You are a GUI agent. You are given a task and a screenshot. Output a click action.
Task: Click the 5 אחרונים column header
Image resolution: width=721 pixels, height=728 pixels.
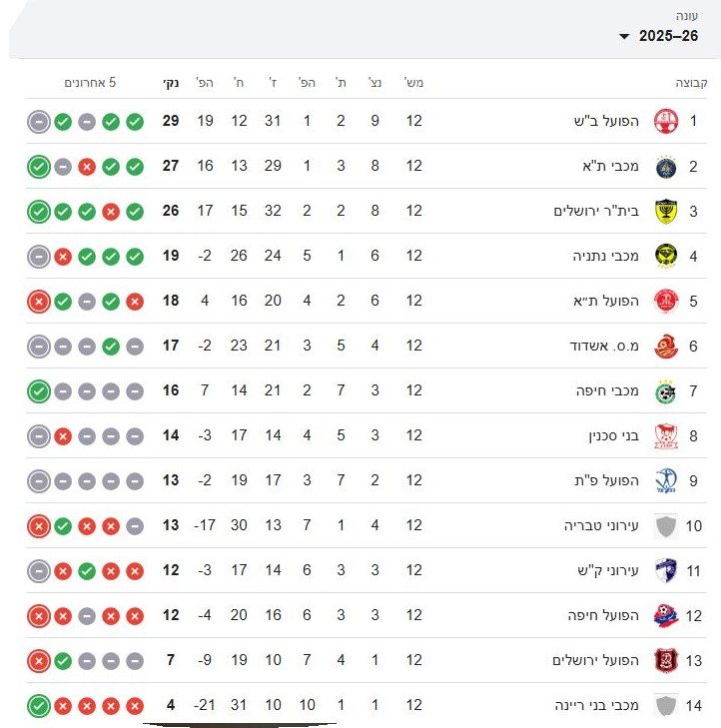click(x=90, y=82)
